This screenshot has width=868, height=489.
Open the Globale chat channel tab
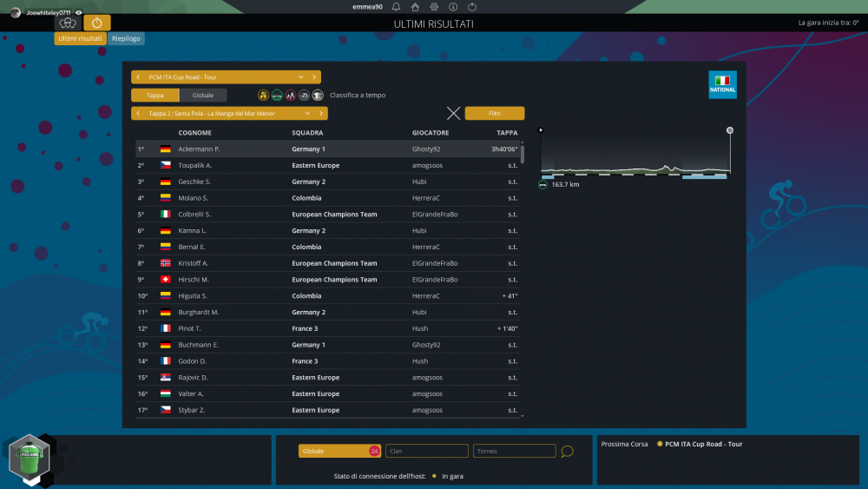[339, 452]
